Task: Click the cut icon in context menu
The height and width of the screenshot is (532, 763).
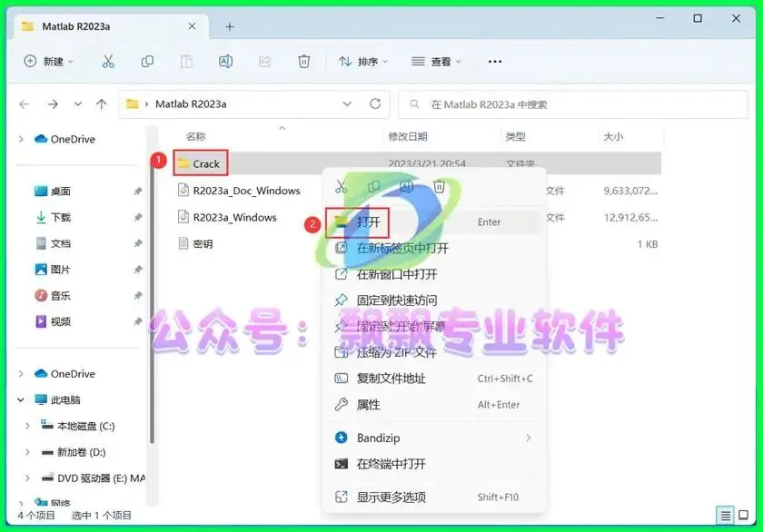Action: pyautogui.click(x=342, y=187)
